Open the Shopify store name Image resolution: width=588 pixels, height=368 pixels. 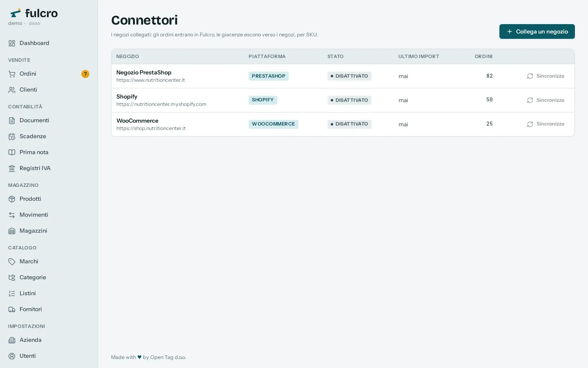(x=127, y=96)
